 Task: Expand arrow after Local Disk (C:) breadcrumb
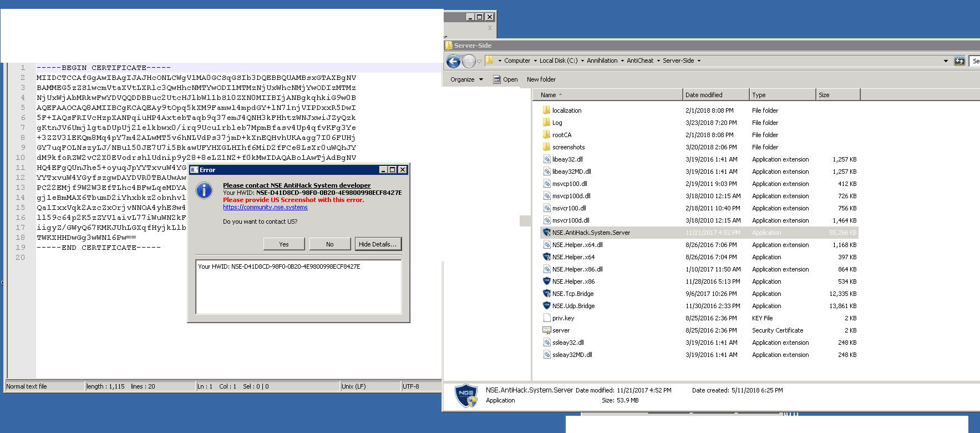582,61
